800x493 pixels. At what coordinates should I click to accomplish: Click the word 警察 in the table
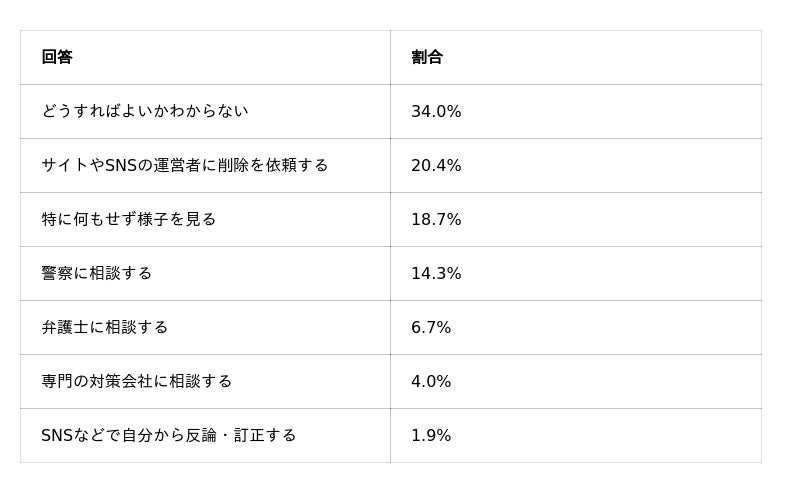pos(57,274)
